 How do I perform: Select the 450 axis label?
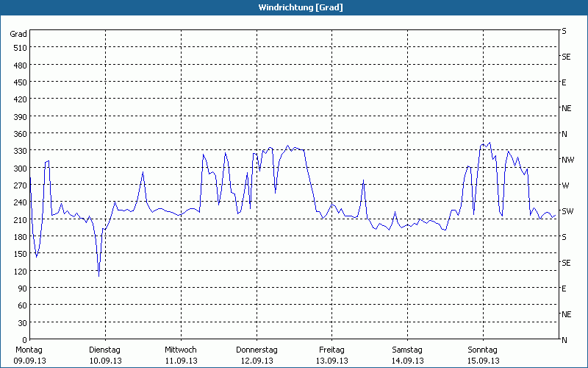click(21, 82)
